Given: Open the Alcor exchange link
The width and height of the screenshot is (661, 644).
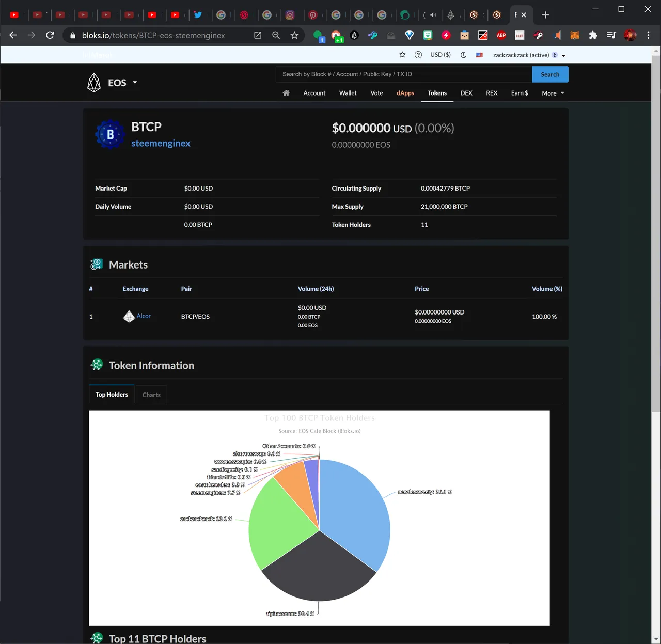Looking at the screenshot, I should point(144,316).
